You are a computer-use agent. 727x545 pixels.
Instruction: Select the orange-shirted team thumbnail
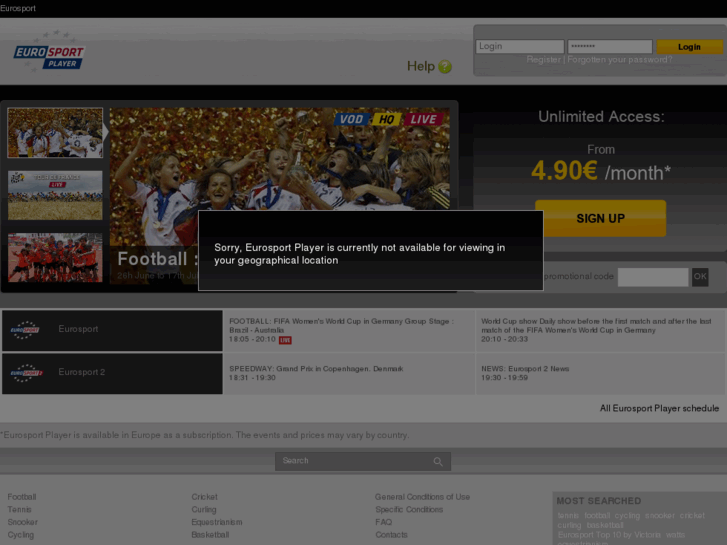click(55, 257)
